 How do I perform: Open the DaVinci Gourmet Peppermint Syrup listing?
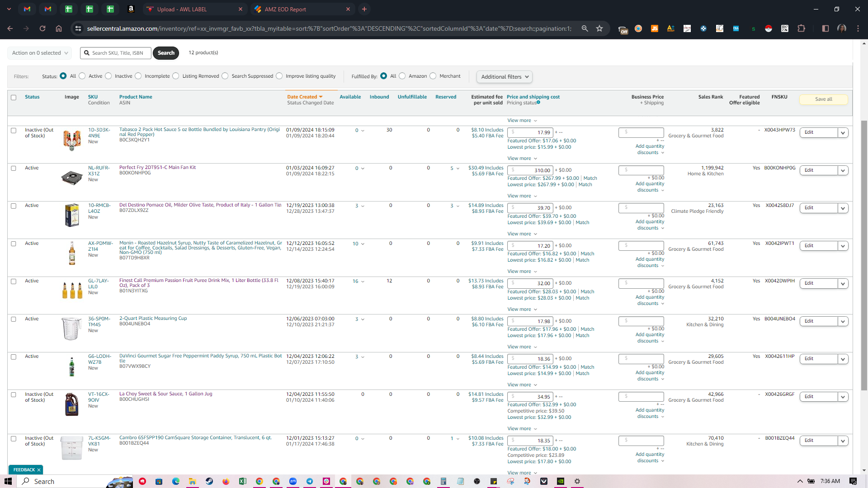coord(200,358)
